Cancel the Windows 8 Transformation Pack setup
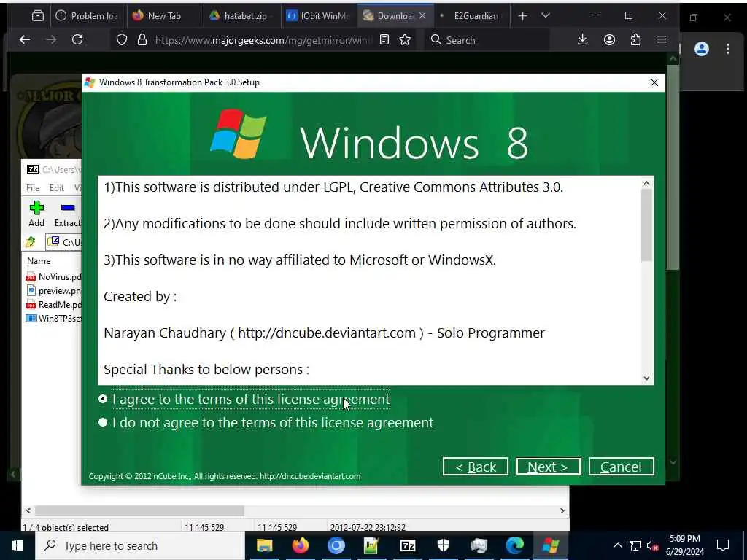The width and height of the screenshot is (747, 560). point(621,467)
